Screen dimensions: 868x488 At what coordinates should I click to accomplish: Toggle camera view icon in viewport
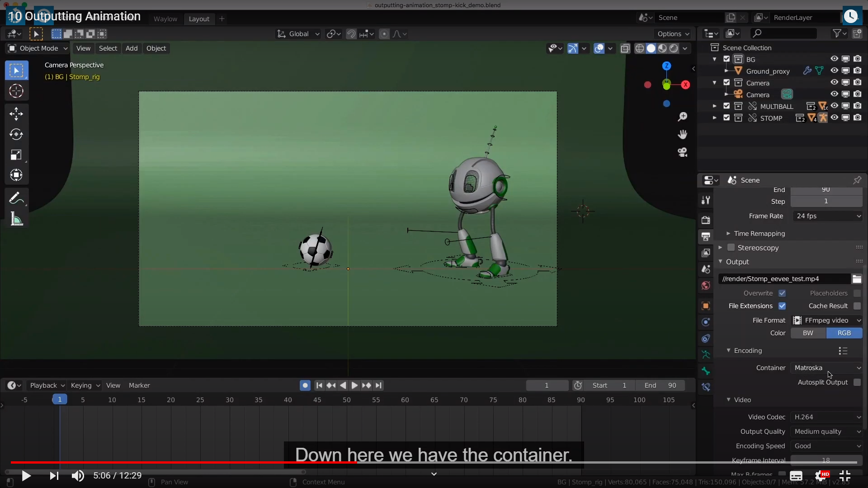682,152
